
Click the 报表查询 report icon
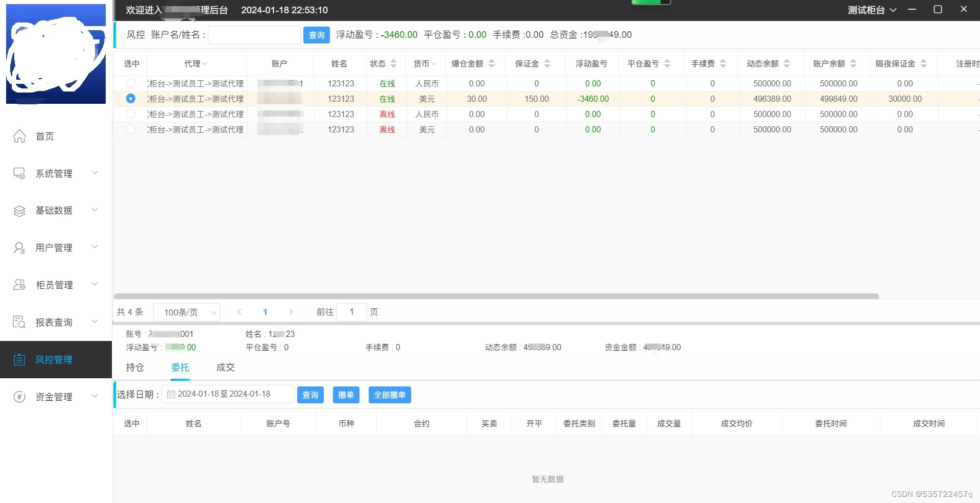19,322
